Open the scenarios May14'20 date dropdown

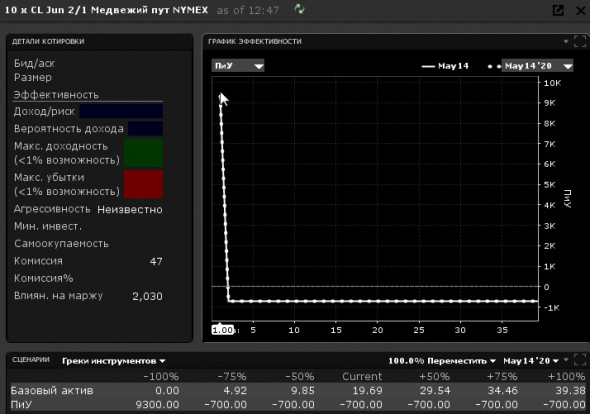(531, 361)
